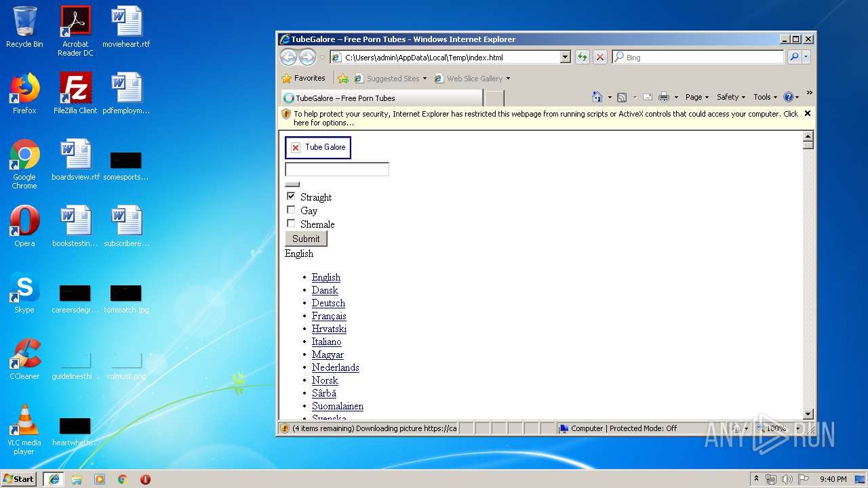Viewport: 868px width, 488px height.
Task: Click Internet Explorer taskbar button
Action: coord(54,479)
